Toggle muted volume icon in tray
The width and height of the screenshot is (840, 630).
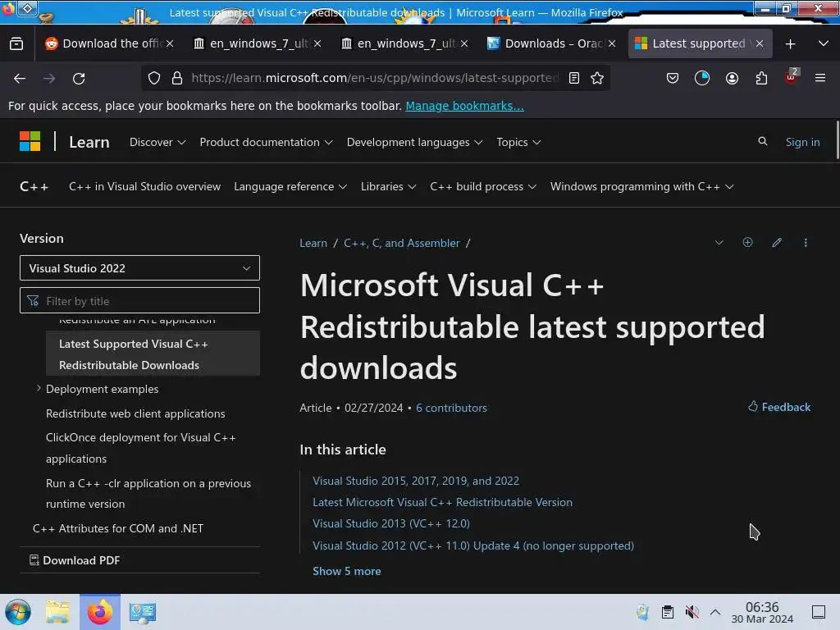click(692, 612)
